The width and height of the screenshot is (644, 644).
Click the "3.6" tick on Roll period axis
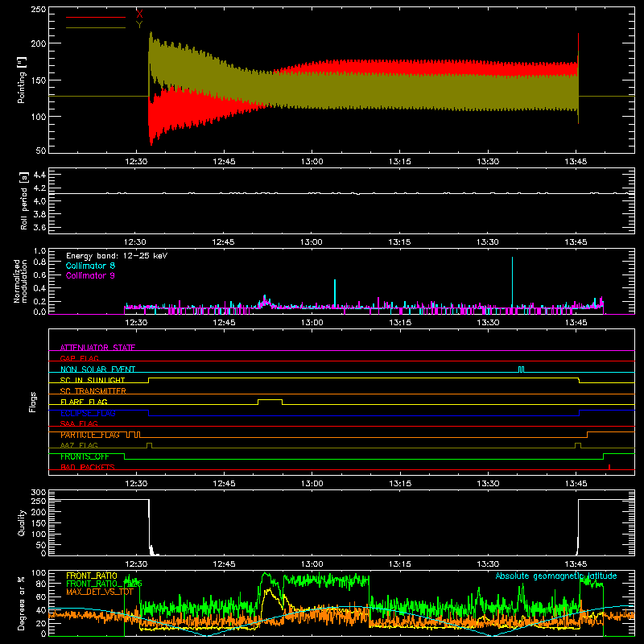click(x=39, y=227)
